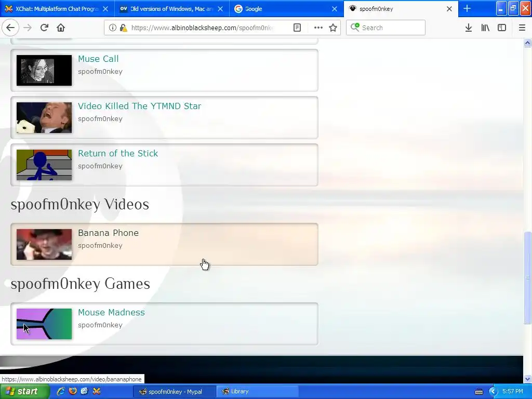Open the Muse Call link
Image resolution: width=532 pixels, height=399 pixels.
(x=98, y=59)
